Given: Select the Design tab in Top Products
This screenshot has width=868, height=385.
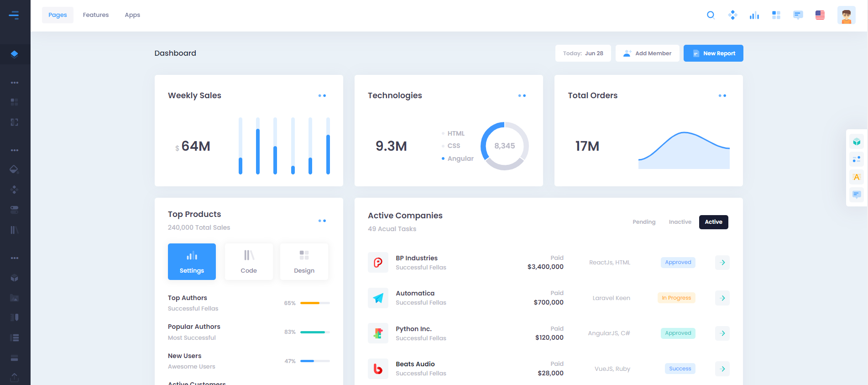Looking at the screenshot, I should [x=304, y=262].
